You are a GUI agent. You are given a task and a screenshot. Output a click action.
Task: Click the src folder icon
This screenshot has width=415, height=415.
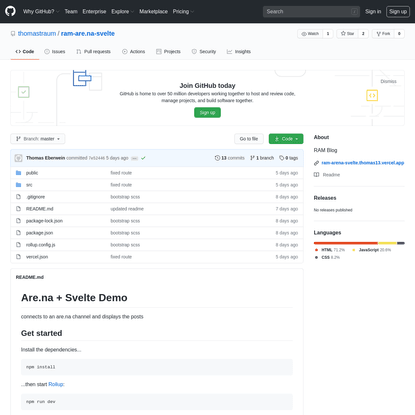point(19,185)
